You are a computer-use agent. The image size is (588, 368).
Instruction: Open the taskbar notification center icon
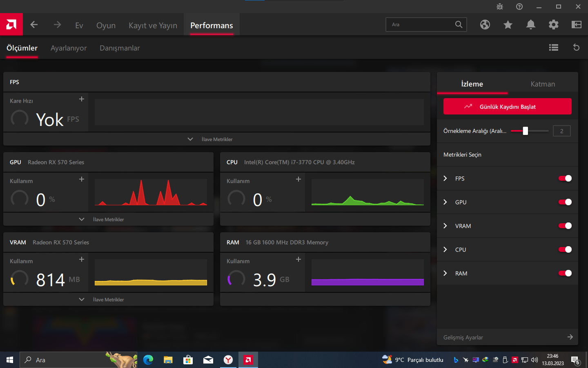(x=575, y=360)
